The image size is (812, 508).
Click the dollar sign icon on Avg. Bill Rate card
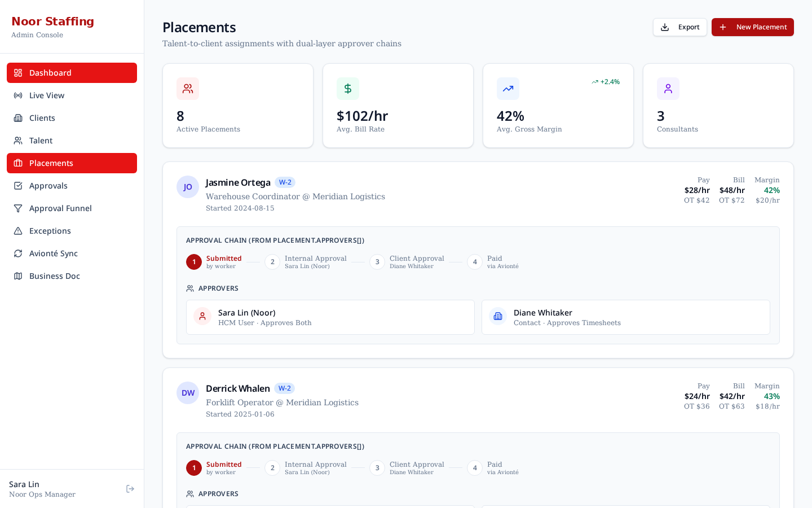[348, 89]
